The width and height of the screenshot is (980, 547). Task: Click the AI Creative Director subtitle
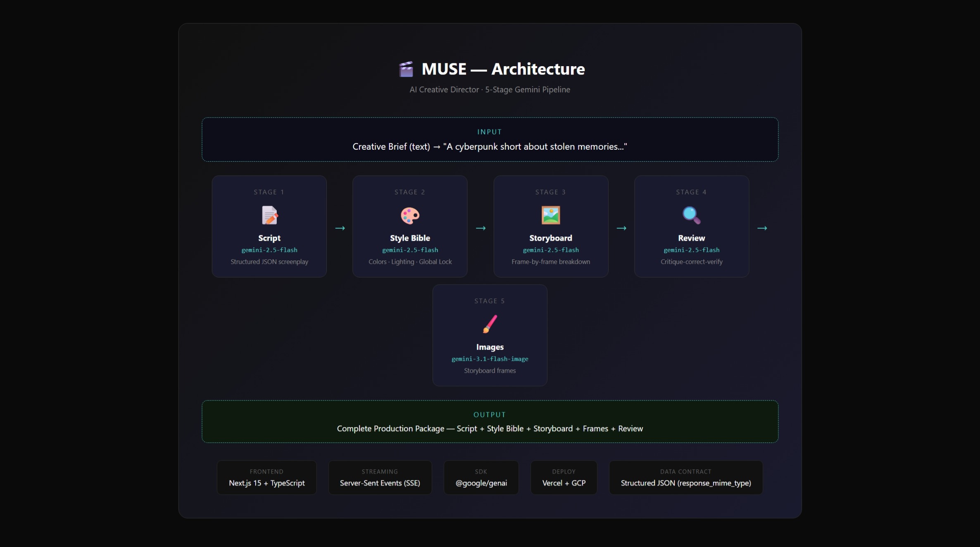click(x=490, y=90)
